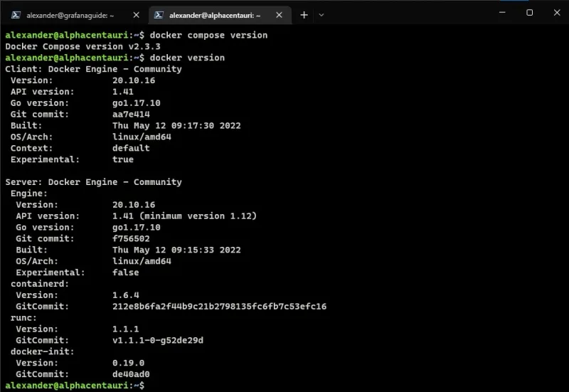569x392 pixels.
Task: Click the 'Engine:' label
Action: coord(29,194)
